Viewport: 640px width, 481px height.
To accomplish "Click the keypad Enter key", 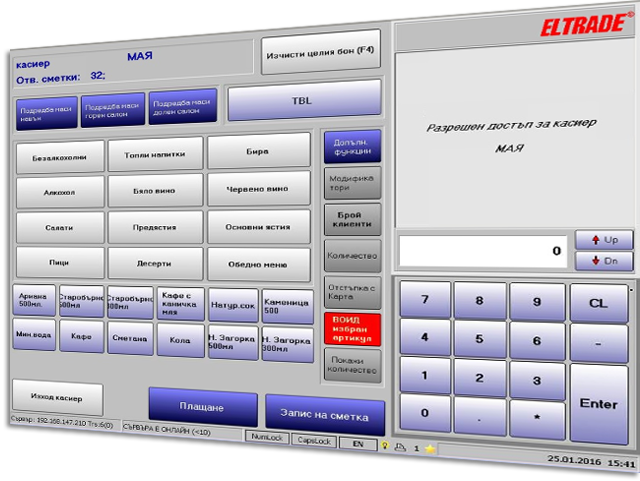I will [598, 404].
